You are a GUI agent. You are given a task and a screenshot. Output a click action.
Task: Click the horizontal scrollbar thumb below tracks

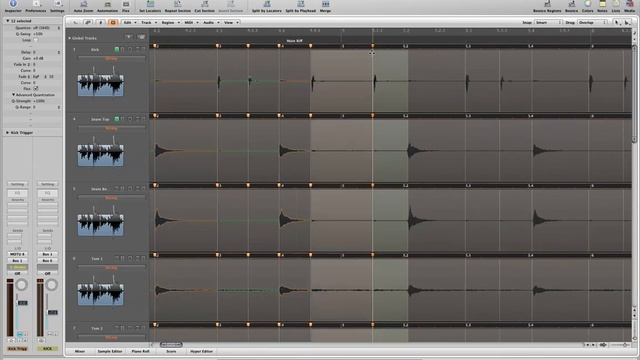171,345
